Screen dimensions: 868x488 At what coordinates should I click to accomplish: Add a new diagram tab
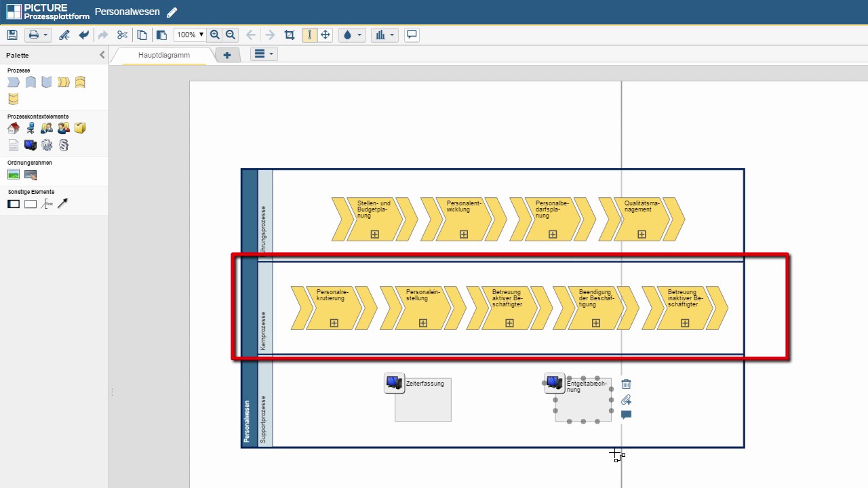(227, 55)
